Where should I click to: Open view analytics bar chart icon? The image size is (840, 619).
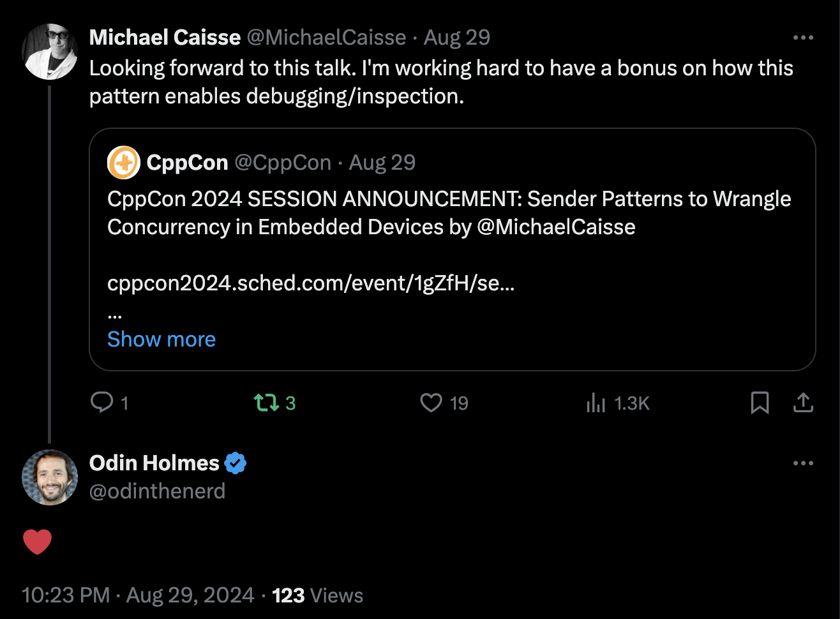tap(596, 403)
